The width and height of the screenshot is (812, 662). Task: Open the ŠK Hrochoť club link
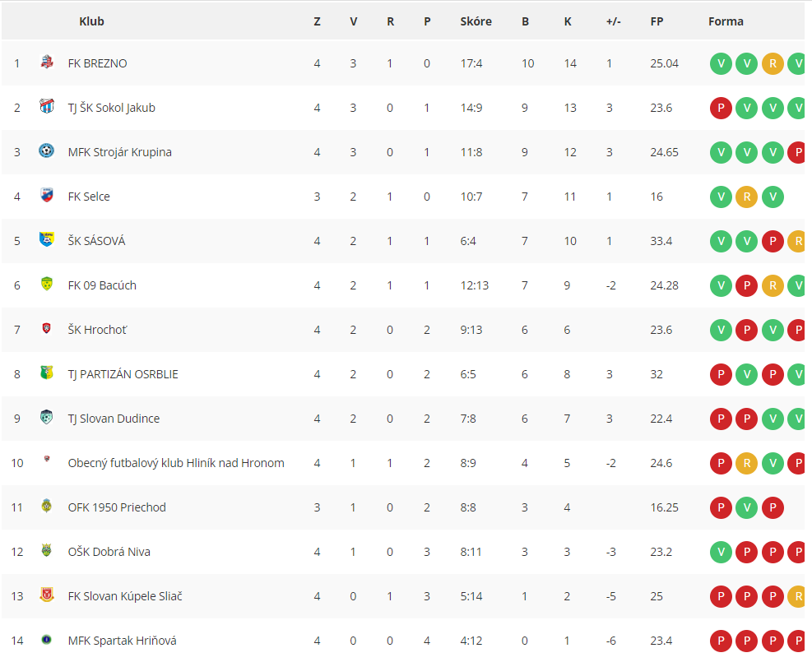click(x=97, y=330)
